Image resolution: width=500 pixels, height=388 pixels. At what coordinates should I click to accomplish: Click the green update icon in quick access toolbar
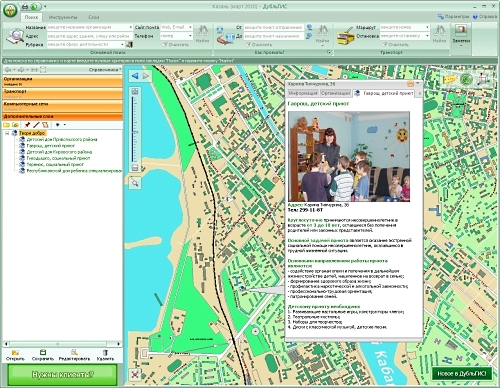click(x=34, y=6)
